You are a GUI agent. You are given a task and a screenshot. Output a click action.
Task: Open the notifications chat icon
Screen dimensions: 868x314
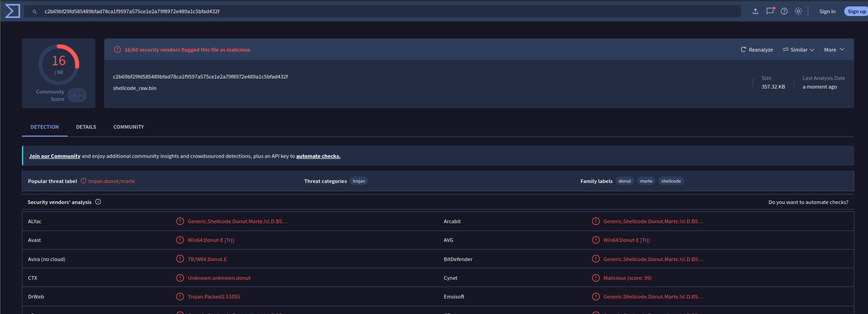[x=770, y=11]
